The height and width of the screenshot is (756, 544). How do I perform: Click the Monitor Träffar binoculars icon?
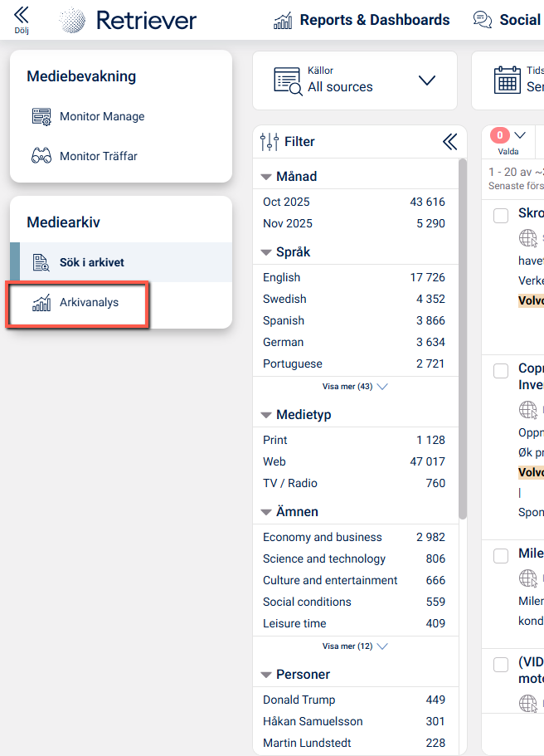(x=41, y=156)
